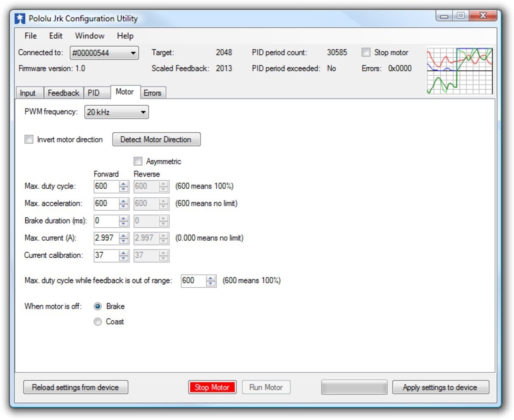This screenshot has width=514, height=420.
Task: Increase forward max duty cycle with up arrow
Action: (x=124, y=184)
